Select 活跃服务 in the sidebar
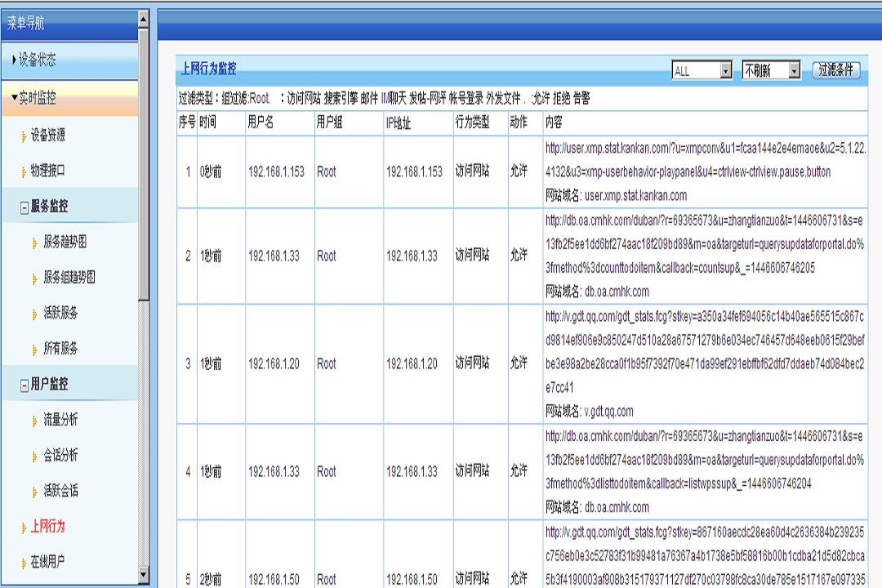Viewport: 882px width, 588px height. click(60, 313)
